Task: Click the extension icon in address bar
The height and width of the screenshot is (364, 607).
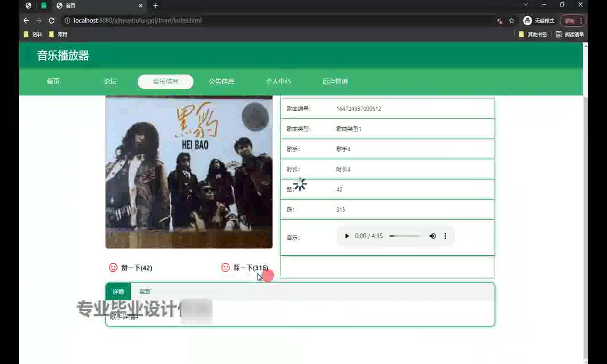Action: coord(499,21)
